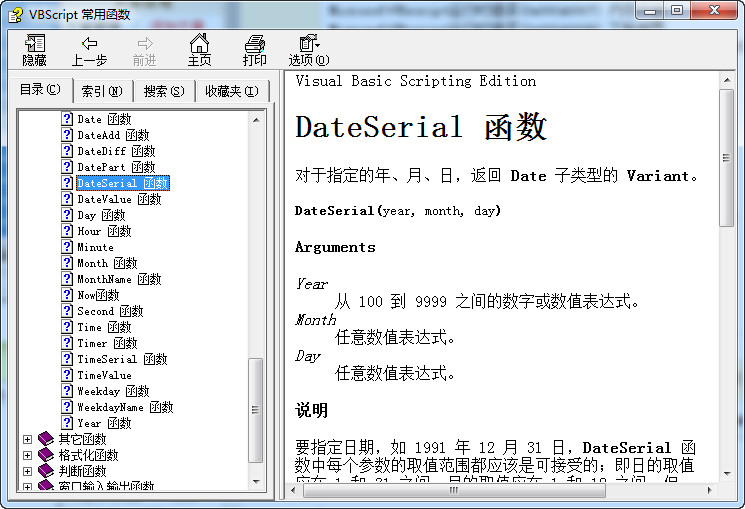The width and height of the screenshot is (745, 509).
Task: Click the topic icon beside DateAdd 函数
Action: pos(67,135)
